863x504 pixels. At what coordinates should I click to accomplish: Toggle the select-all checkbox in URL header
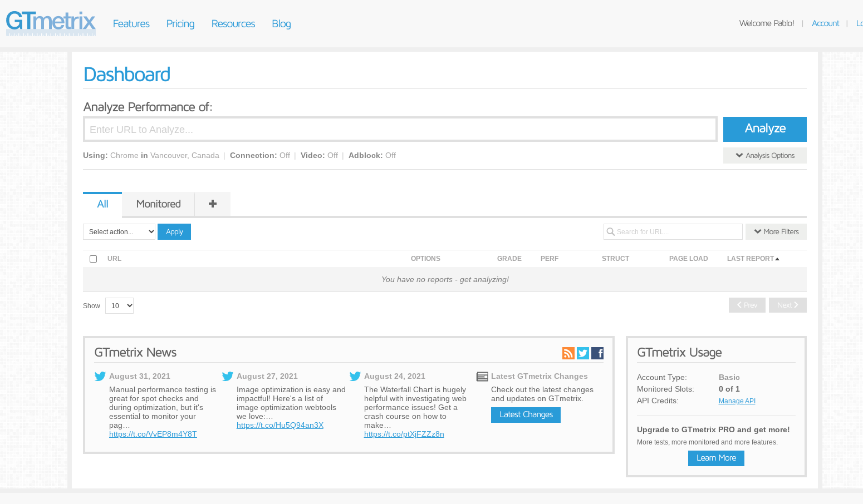pyautogui.click(x=94, y=259)
